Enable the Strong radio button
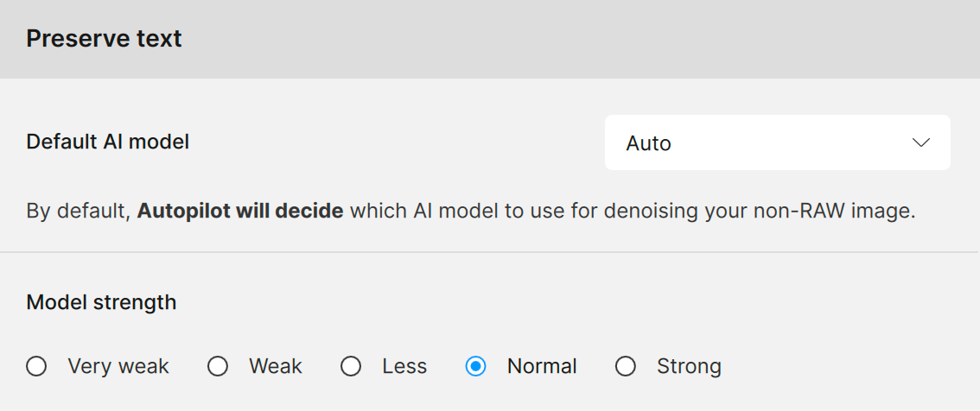This screenshot has height=411, width=980. pos(626,366)
